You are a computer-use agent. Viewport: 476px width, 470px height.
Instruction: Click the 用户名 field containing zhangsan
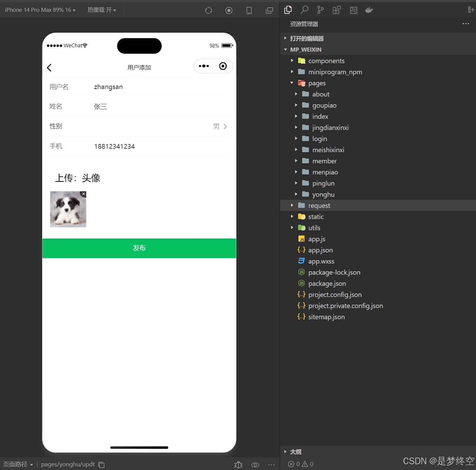coord(139,87)
